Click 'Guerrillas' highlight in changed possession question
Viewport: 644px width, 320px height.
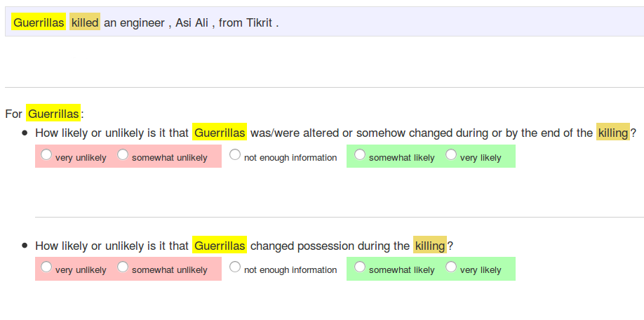coord(220,246)
